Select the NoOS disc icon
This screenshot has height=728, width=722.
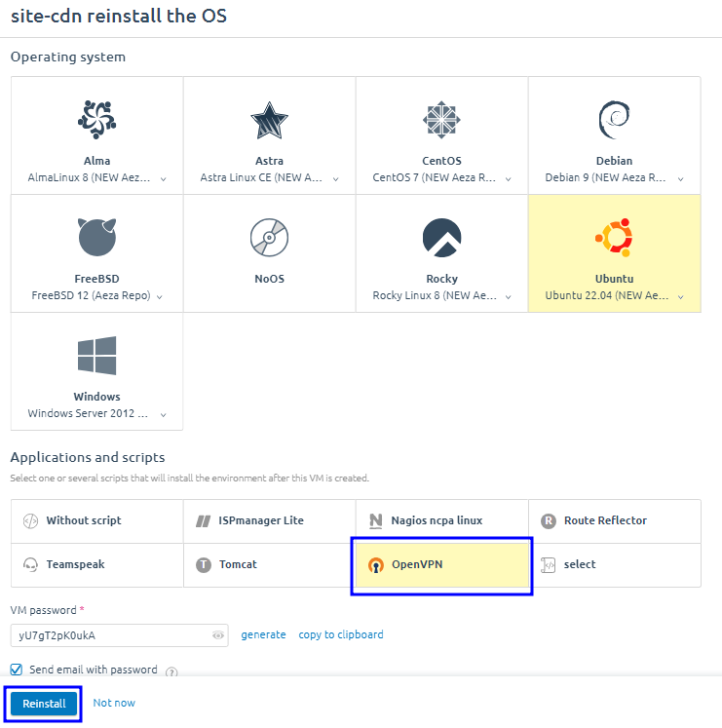[x=269, y=237]
